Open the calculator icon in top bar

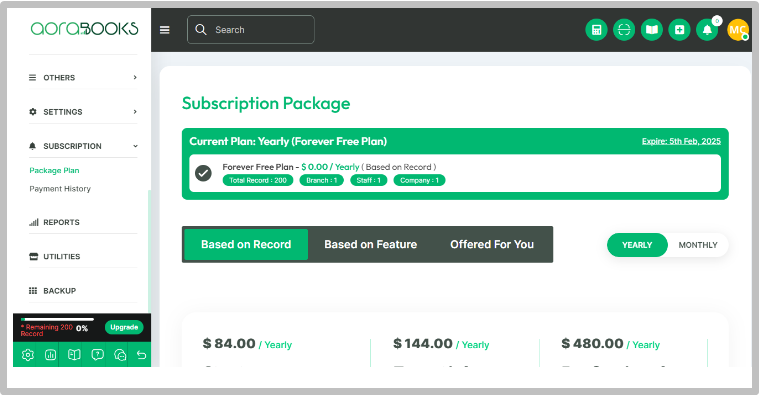pyautogui.click(x=596, y=30)
